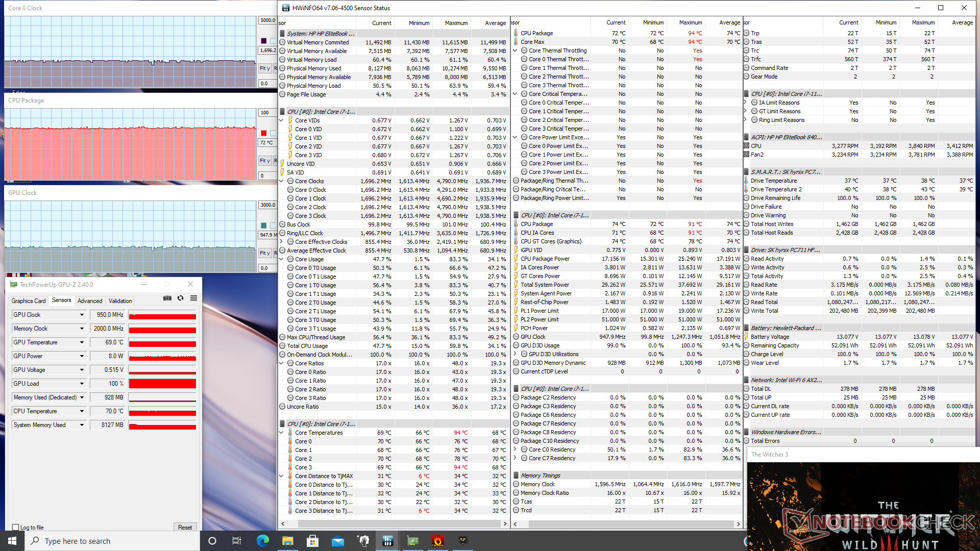The width and height of the screenshot is (980, 551).
Task: Open GPU-Z hamburger menu icon
Action: (193, 298)
